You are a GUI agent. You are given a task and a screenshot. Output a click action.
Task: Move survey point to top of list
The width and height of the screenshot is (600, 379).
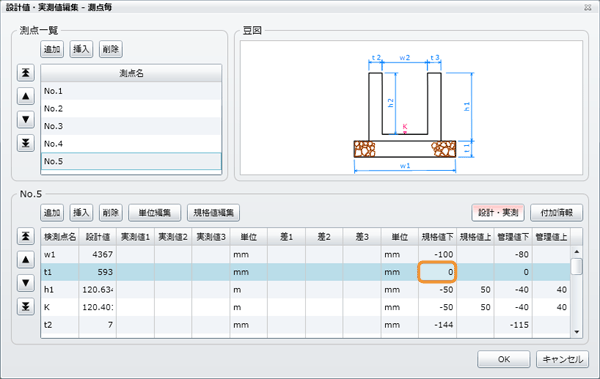coord(26,72)
